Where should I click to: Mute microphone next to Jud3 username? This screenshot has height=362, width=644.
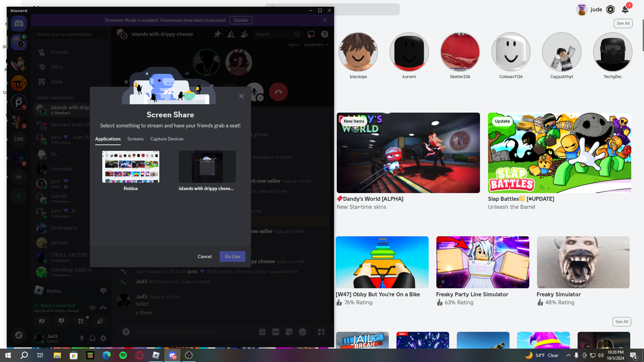coord(82,339)
